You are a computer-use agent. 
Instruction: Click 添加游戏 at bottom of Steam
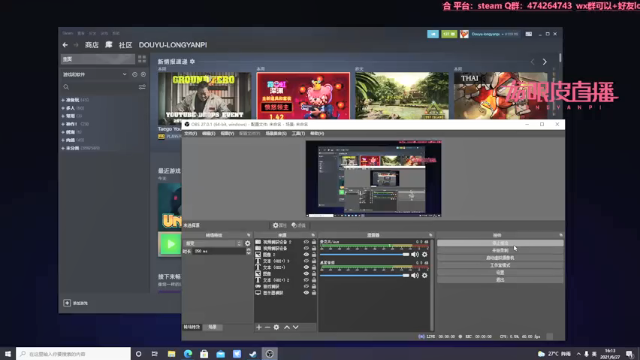[x=76, y=303]
